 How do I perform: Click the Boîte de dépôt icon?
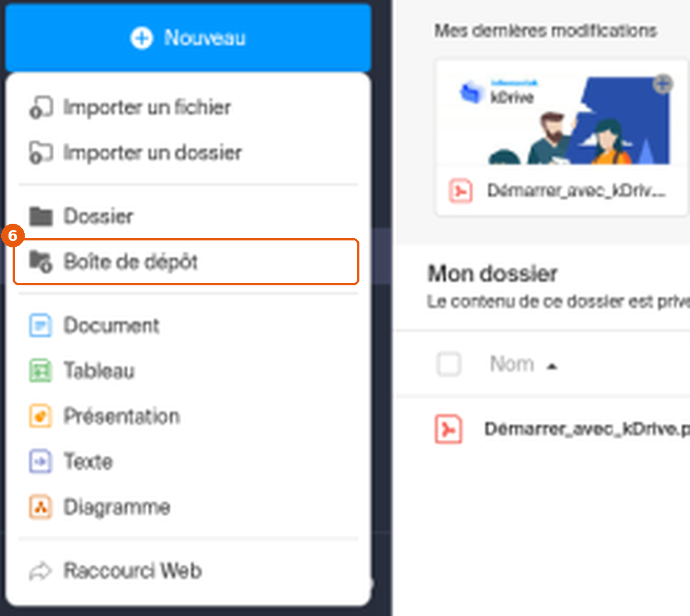tap(41, 262)
